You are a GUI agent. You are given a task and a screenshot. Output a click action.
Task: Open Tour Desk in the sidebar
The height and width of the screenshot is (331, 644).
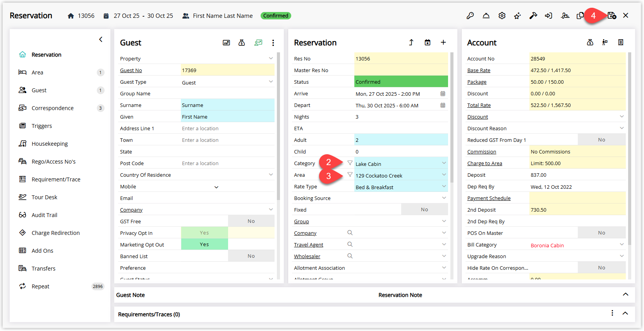pyautogui.click(x=61, y=197)
